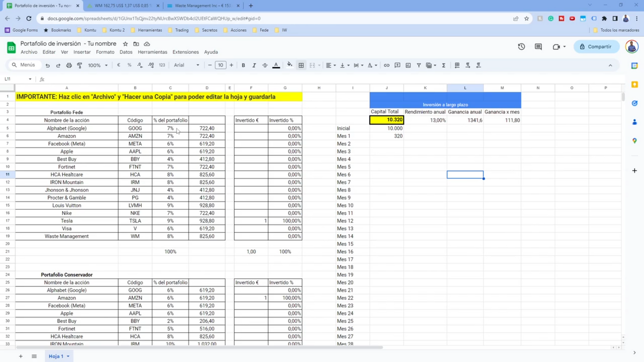Open number format 123 menu
Screen dimensions: 644x362
pos(162,65)
